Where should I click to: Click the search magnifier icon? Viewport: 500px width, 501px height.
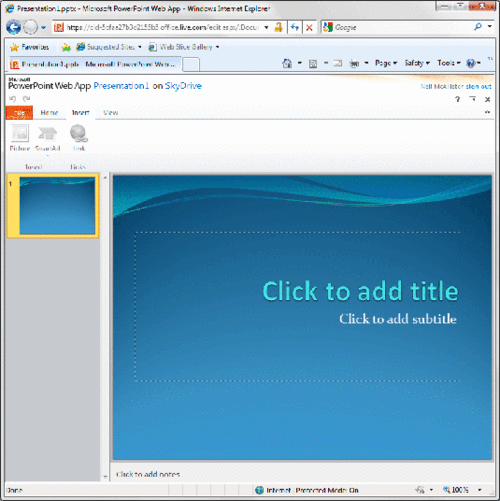point(478,27)
